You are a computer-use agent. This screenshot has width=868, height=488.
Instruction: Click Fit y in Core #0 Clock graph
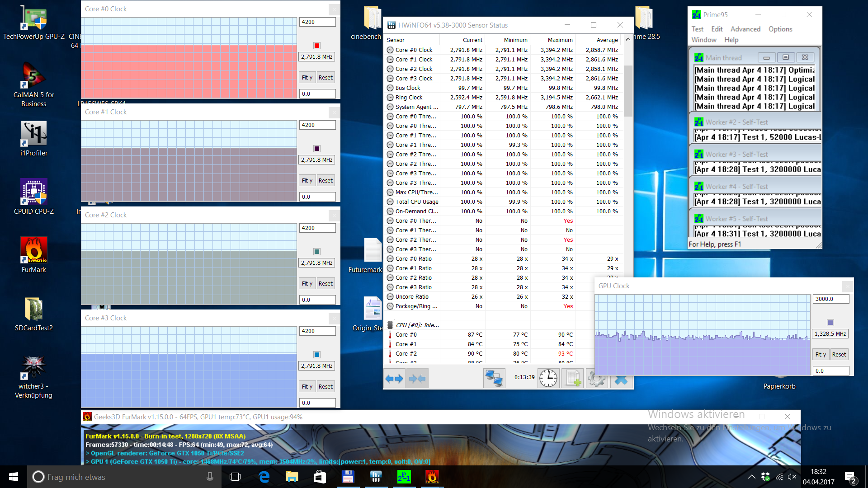(x=307, y=78)
